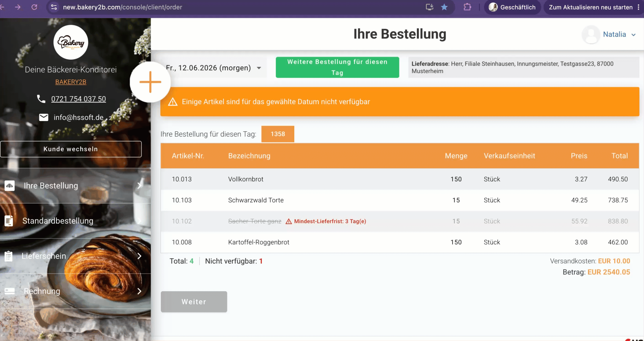
Task: Click the round orange plus add-article button
Action: tap(150, 82)
